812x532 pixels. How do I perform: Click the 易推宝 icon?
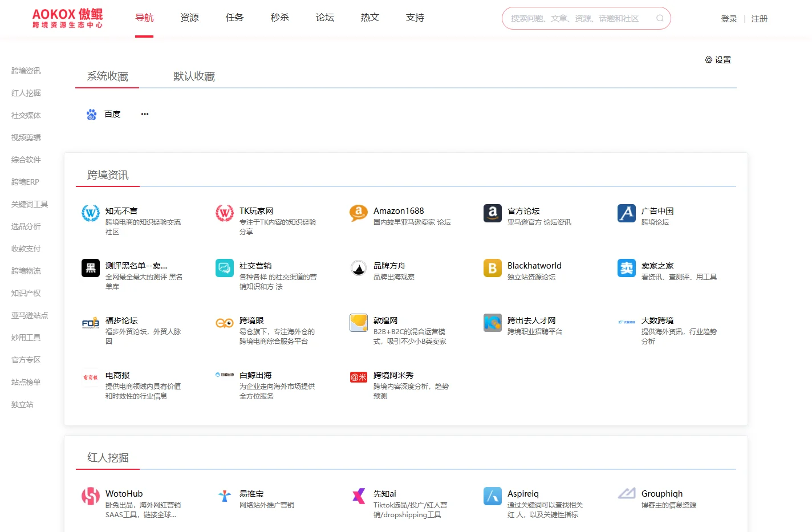point(225,496)
